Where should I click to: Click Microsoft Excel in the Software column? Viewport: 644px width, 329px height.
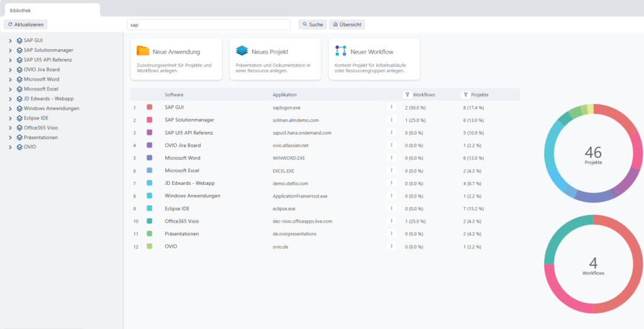tap(182, 170)
